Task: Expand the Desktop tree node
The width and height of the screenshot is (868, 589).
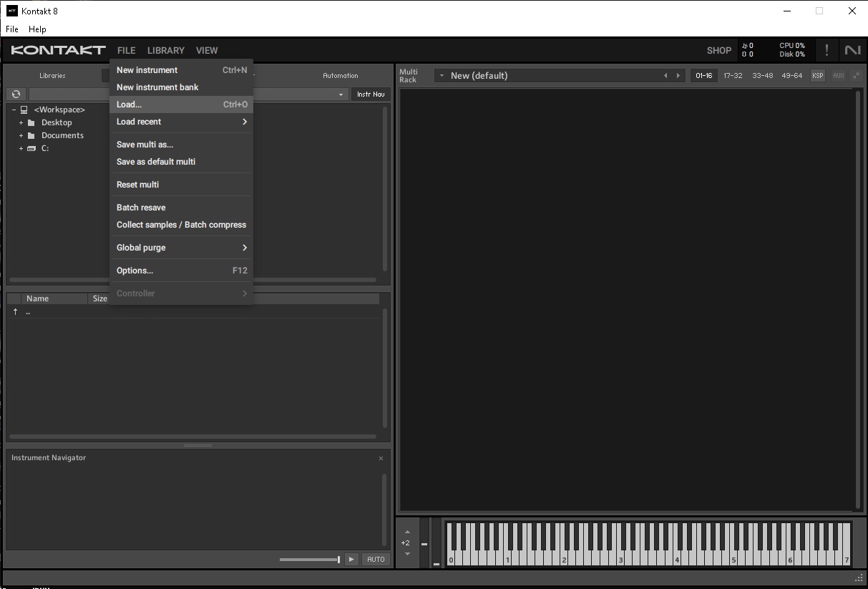Action: 21,122
